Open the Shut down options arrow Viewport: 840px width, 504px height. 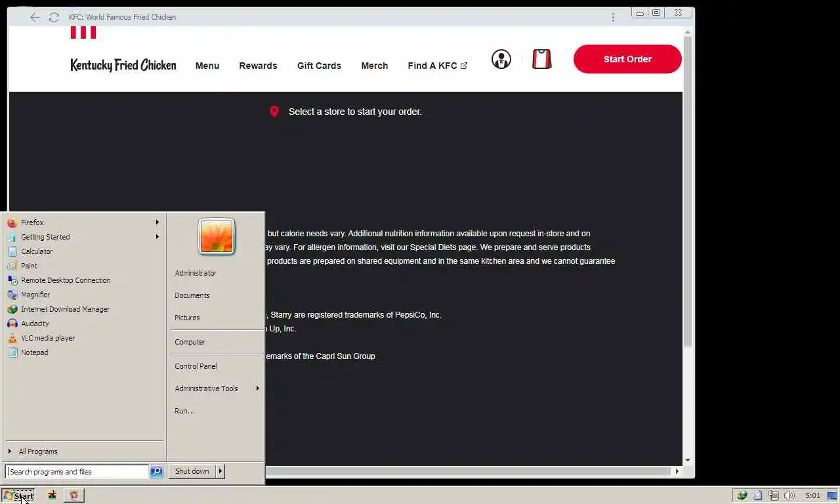[220, 471]
